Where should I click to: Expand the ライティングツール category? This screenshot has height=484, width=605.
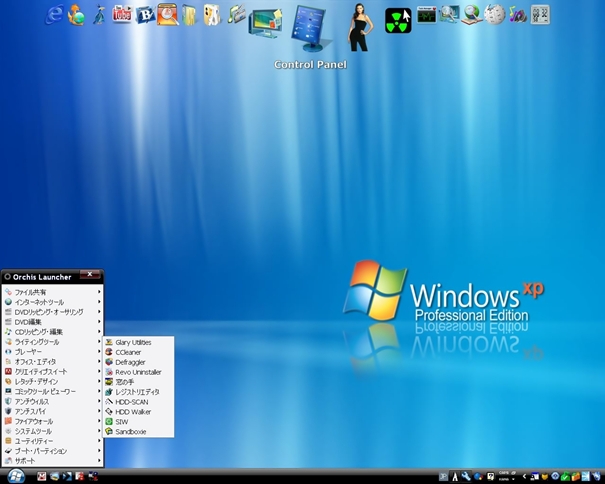52,342
